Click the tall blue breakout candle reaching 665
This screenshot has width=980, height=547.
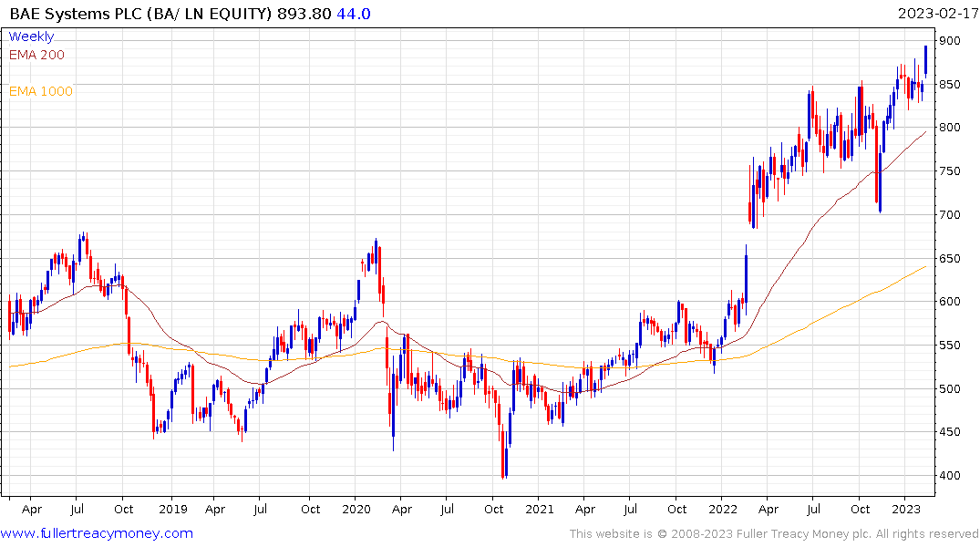click(x=746, y=280)
